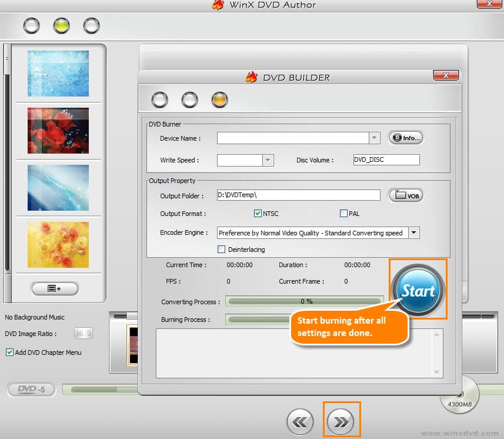Click the No Background Music label
The height and width of the screenshot is (439, 504).
click(35, 317)
